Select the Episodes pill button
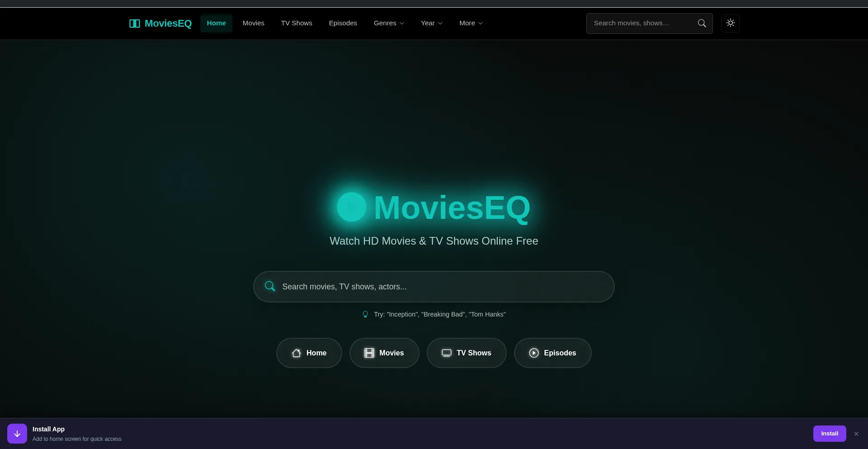This screenshot has width=868, height=449. [x=552, y=353]
